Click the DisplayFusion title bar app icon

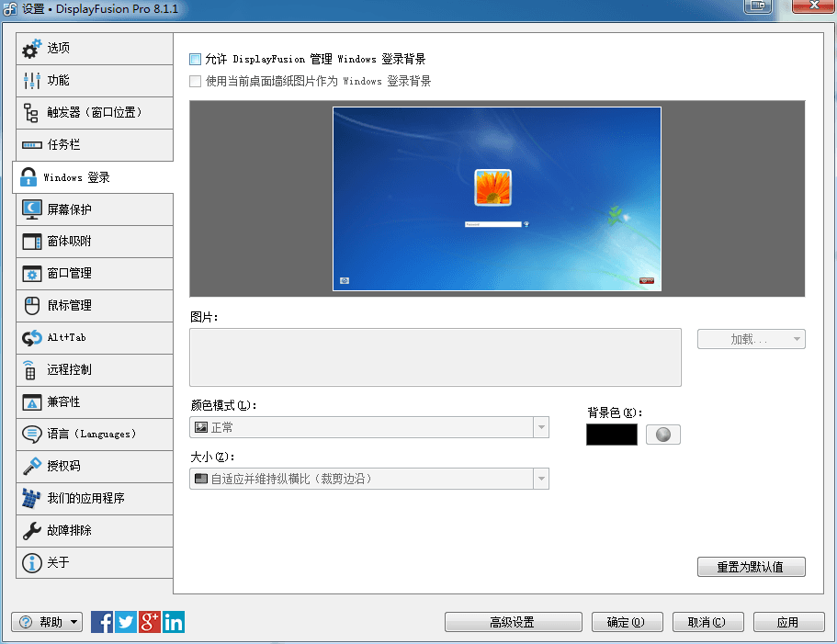(10, 8)
